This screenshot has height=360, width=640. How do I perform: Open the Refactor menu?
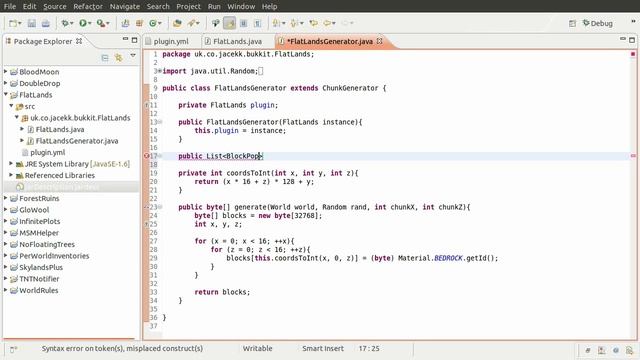[x=88, y=6]
